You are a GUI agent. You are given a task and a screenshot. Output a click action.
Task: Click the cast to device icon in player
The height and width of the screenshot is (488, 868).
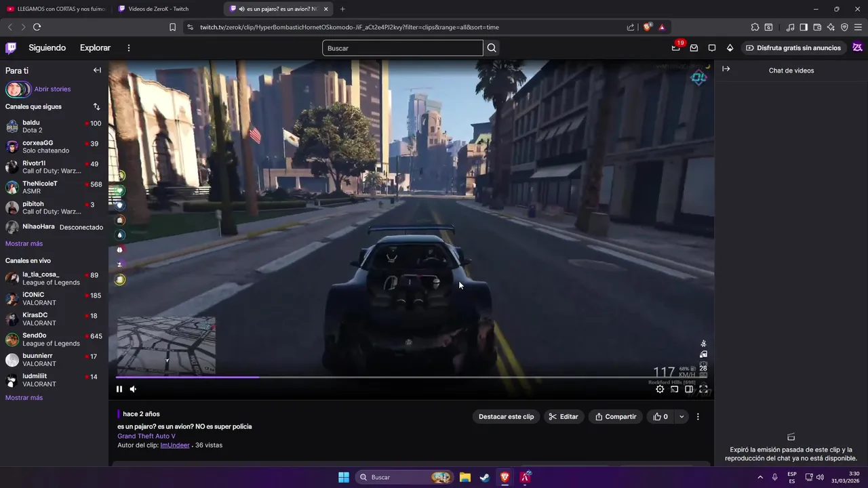(x=674, y=389)
